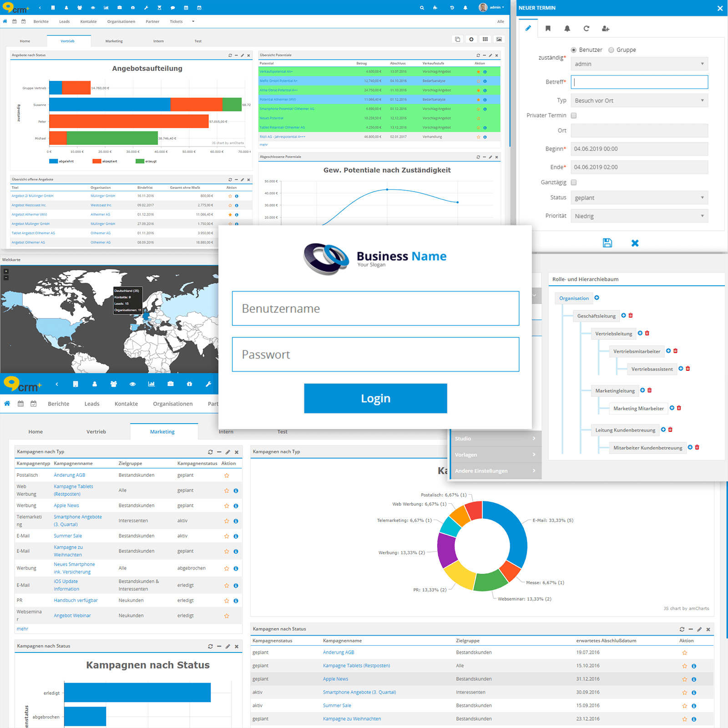728x728 pixels.
Task: Toggle favorite star for Handbuch verfügbar row
Action: 227,601
